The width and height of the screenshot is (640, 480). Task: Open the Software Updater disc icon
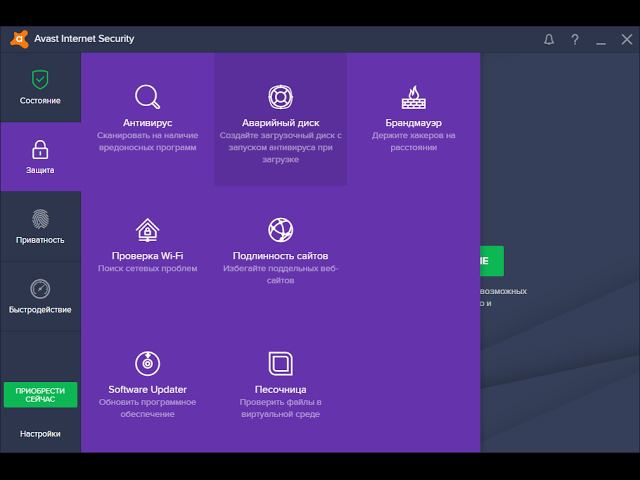(147, 363)
